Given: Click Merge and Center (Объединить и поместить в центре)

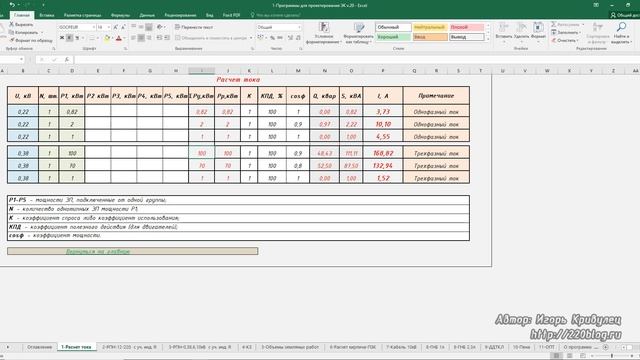Looking at the screenshot, I should 212,38.
